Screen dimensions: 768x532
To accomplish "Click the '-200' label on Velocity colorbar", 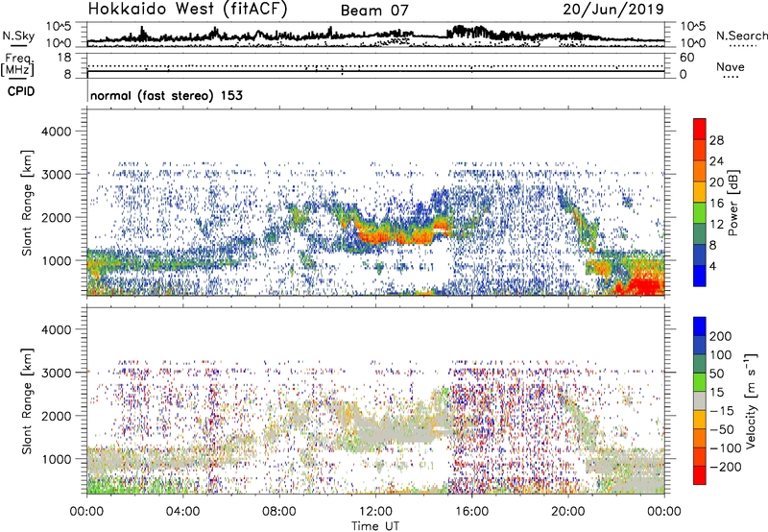I will click(x=725, y=467).
